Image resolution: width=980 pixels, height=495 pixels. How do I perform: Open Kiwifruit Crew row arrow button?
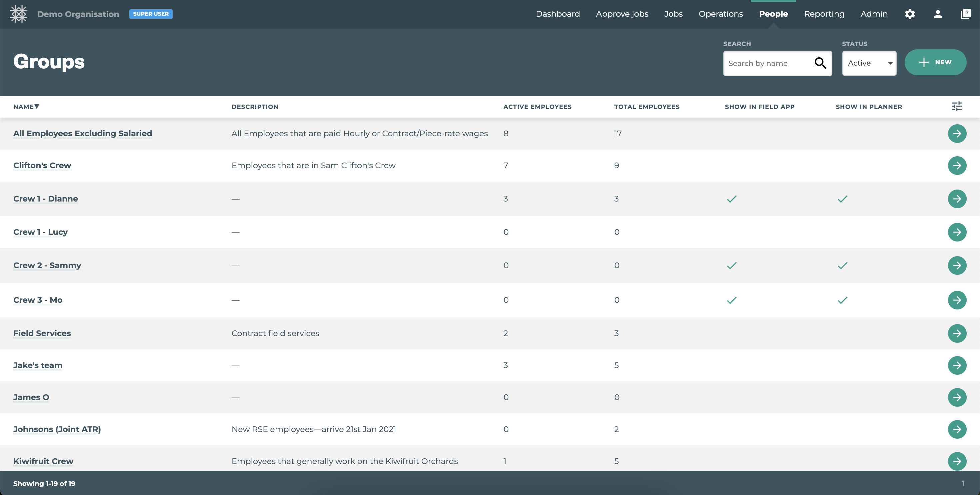(x=957, y=461)
